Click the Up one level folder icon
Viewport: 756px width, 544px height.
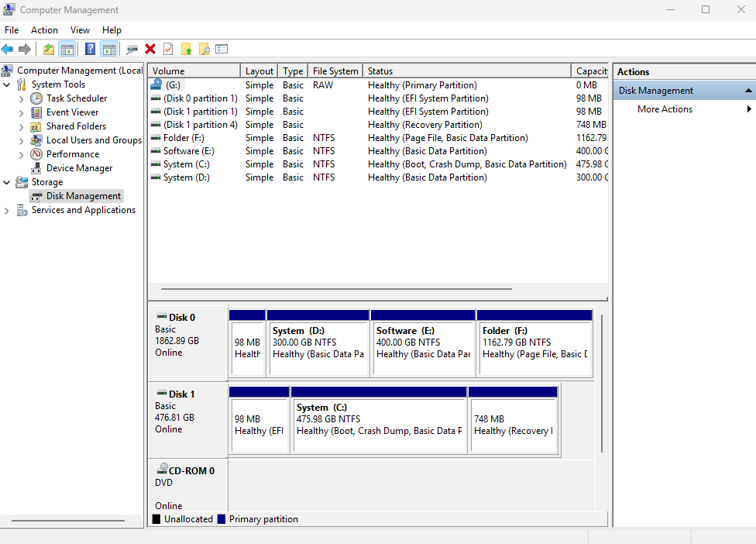point(49,50)
